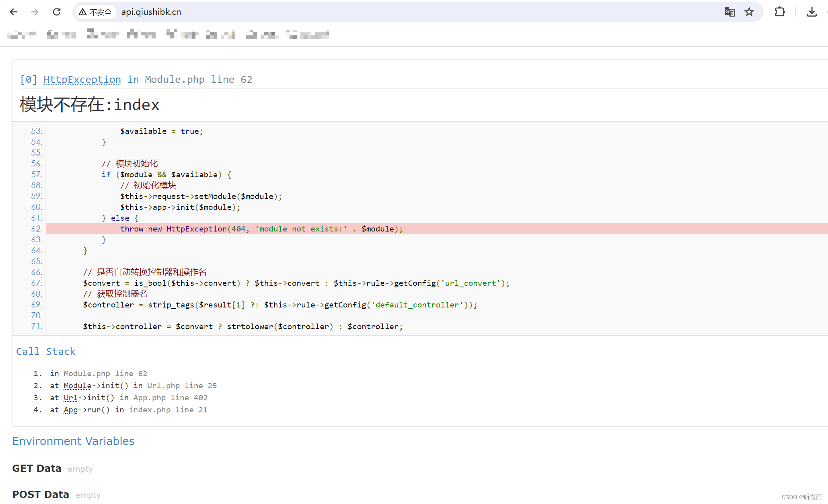
Task: Click the HttpException heading link
Action: coord(82,80)
